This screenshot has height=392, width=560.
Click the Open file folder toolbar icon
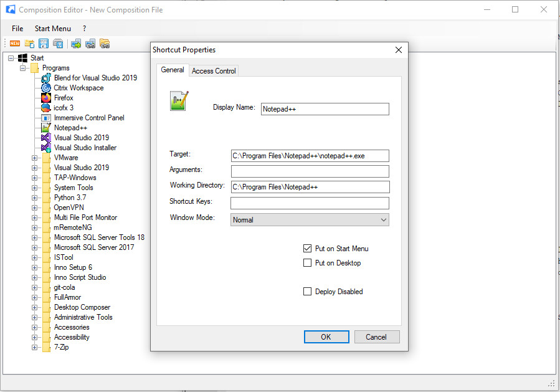(x=29, y=44)
